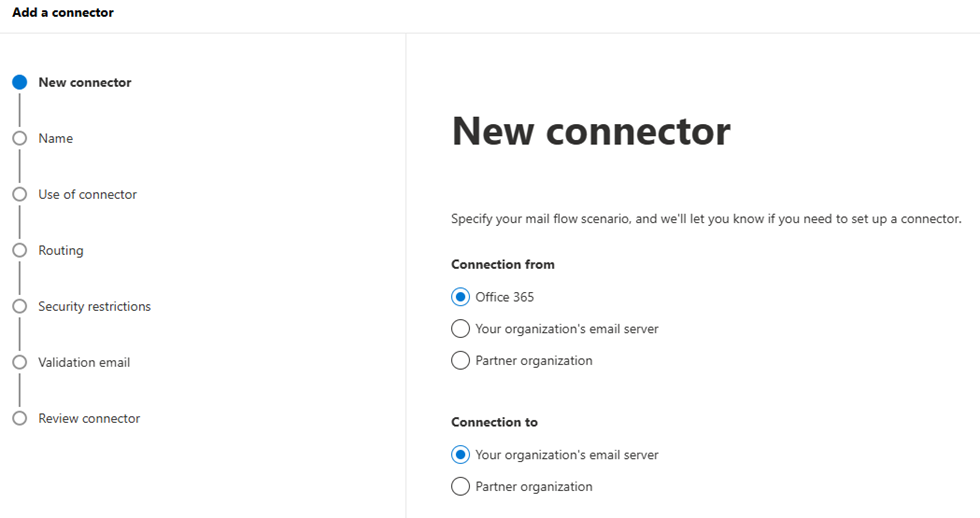The image size is (980, 518).
Task: Go to the Validation email step label
Action: (x=84, y=363)
